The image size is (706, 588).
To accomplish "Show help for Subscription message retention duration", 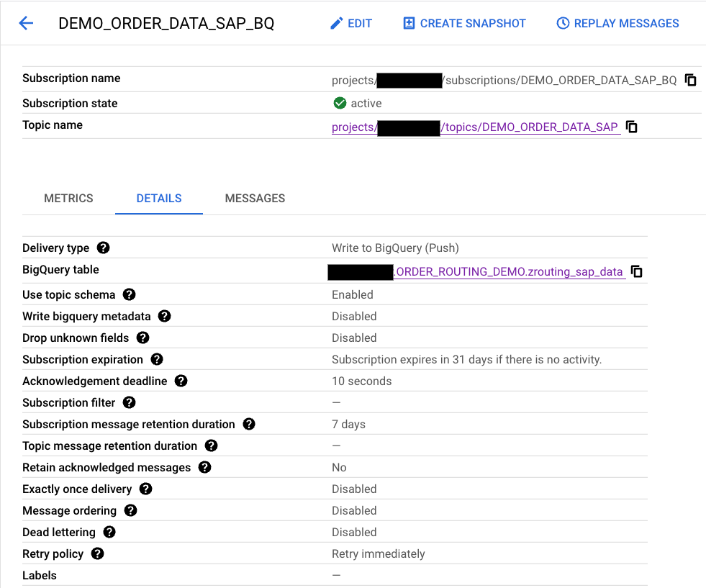I will tap(249, 424).
